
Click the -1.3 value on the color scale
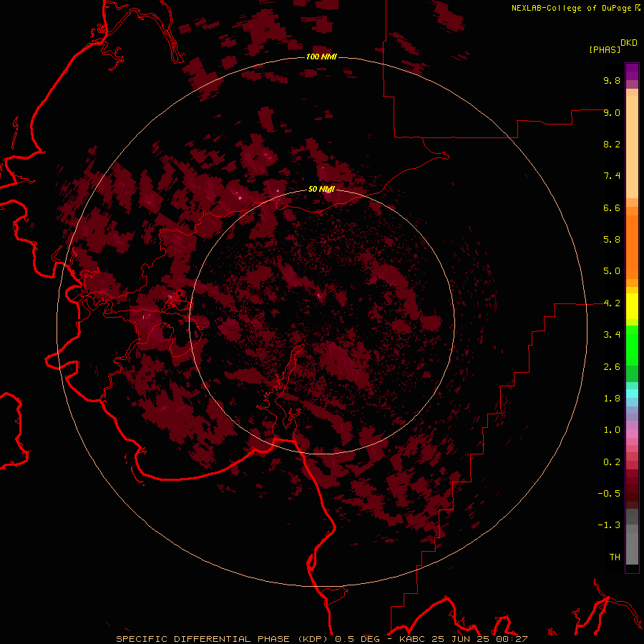click(609, 525)
